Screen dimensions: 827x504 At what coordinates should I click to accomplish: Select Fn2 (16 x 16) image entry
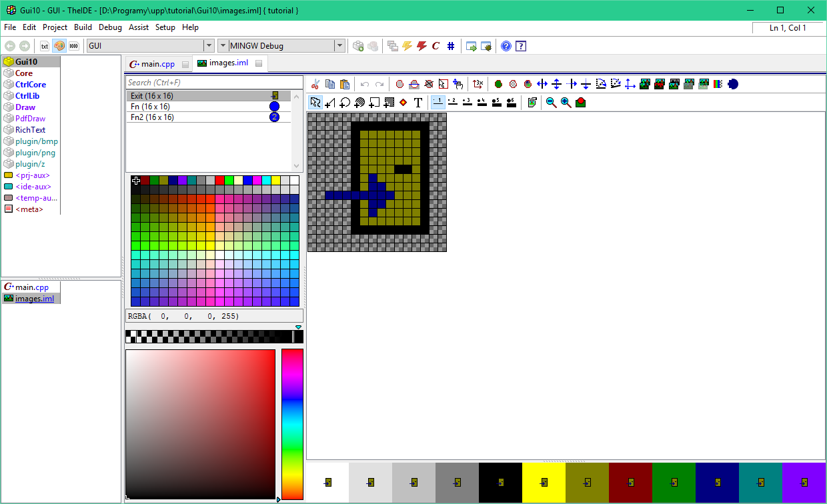coord(152,117)
